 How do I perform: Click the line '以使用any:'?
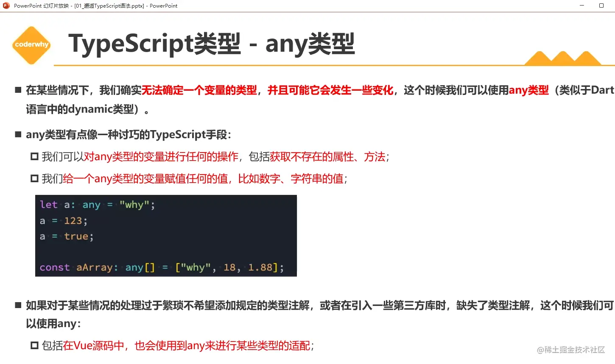[53, 324]
